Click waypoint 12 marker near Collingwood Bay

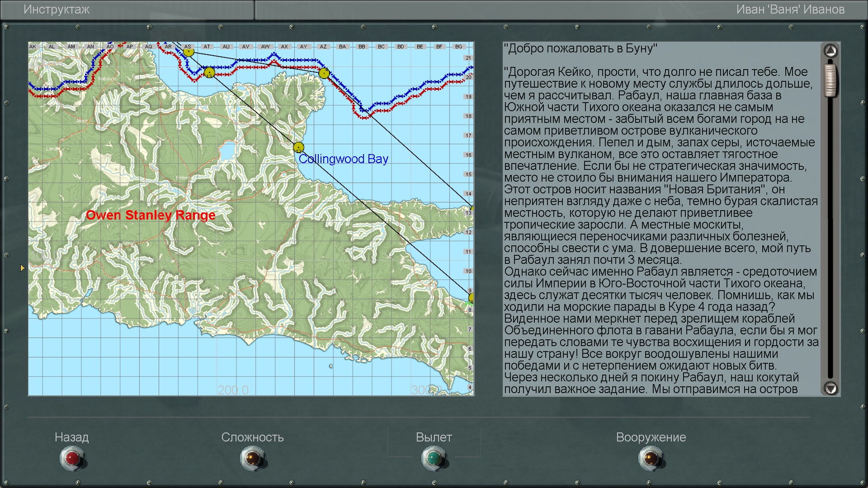pos(298,147)
